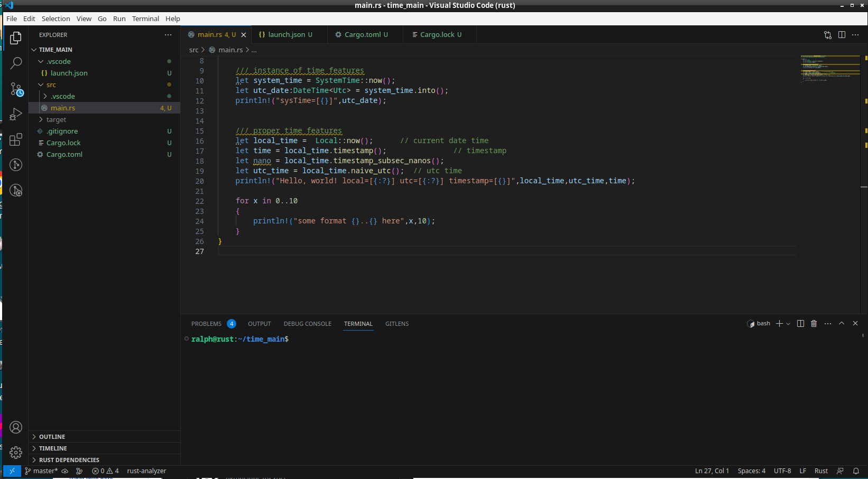Open the Manage gear icon
Image resolution: width=868 pixels, height=479 pixels.
click(x=16, y=453)
